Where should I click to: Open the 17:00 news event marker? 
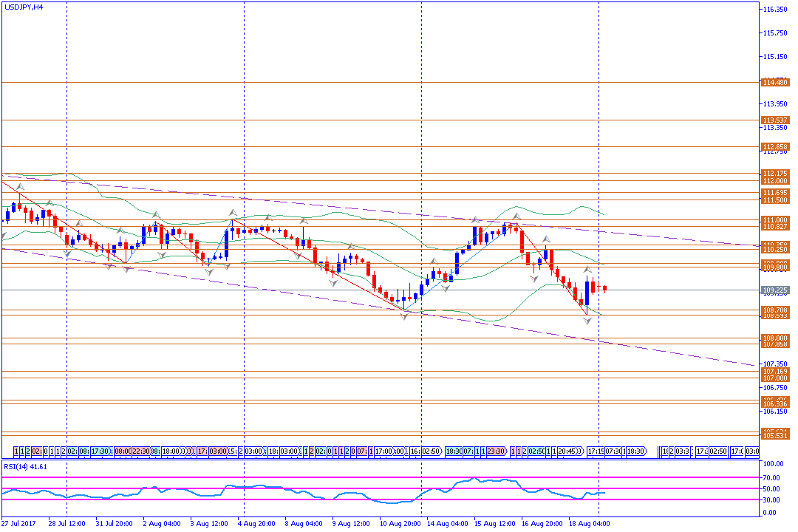[383, 451]
